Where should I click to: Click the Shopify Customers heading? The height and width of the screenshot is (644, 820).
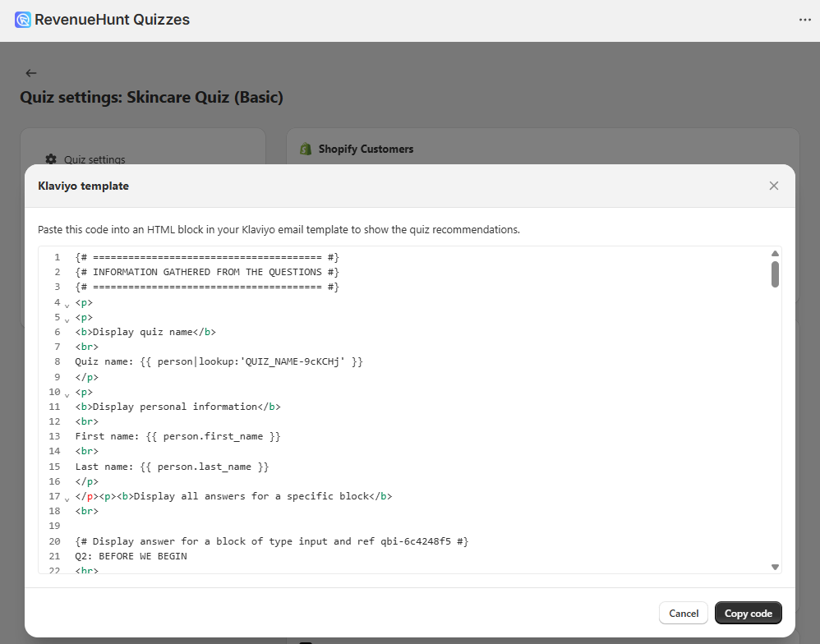(366, 149)
